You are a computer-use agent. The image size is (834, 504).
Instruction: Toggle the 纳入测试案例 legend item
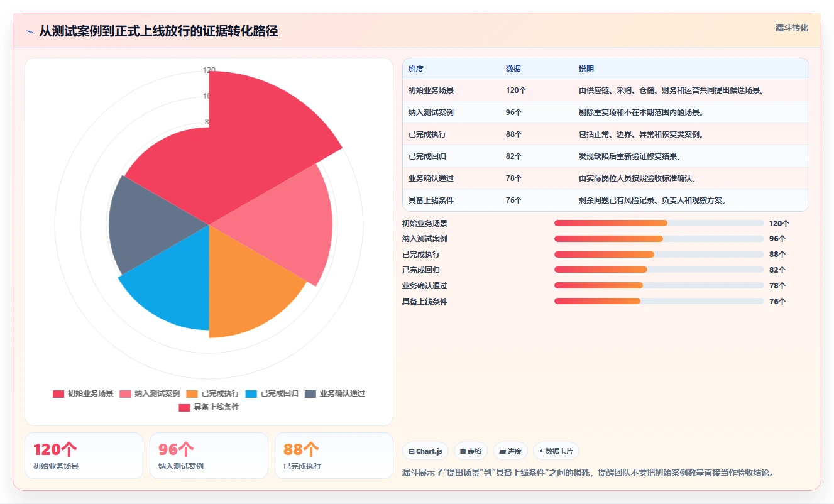[x=150, y=393]
